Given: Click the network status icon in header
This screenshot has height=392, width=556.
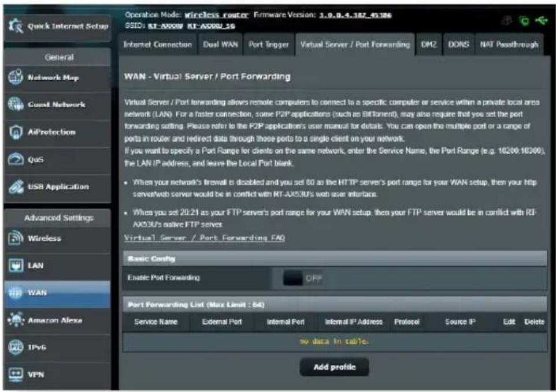Looking at the screenshot, I should 524,21.
